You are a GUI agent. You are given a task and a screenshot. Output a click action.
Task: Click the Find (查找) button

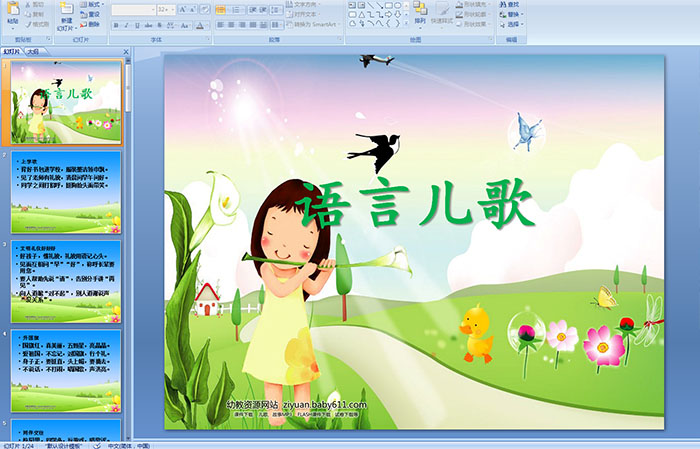click(x=509, y=4)
